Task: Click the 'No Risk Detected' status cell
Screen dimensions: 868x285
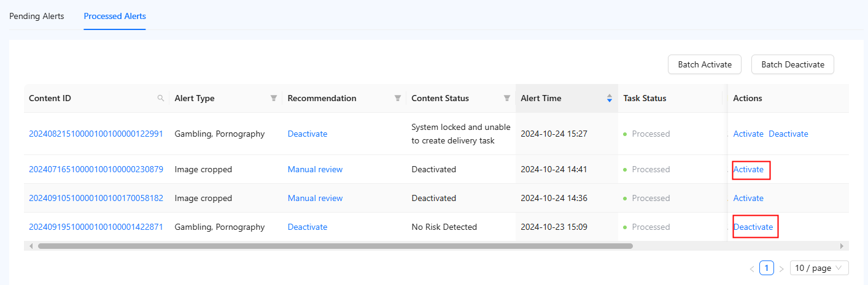Action: coord(444,227)
